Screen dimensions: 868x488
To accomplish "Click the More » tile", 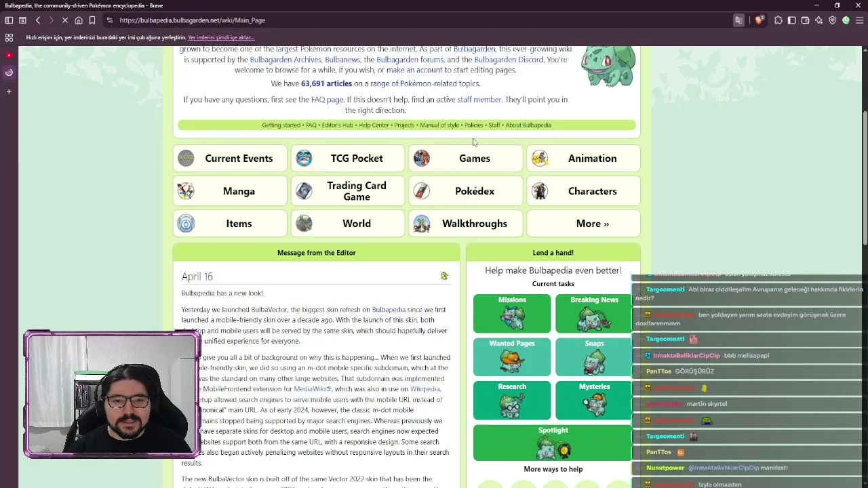I will (584, 224).
